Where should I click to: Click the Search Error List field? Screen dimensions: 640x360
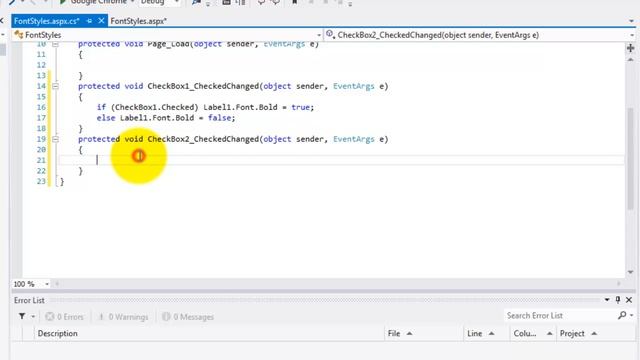pyautogui.click(x=560, y=316)
